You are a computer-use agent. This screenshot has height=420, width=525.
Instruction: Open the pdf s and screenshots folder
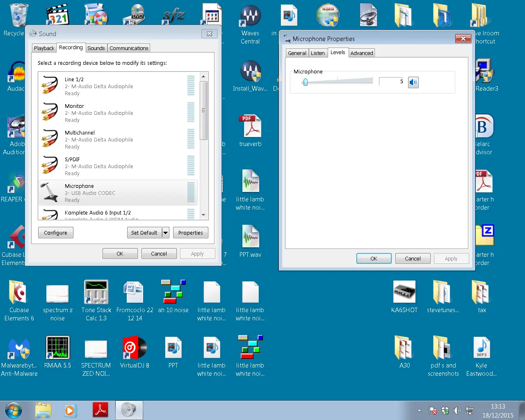(443, 356)
